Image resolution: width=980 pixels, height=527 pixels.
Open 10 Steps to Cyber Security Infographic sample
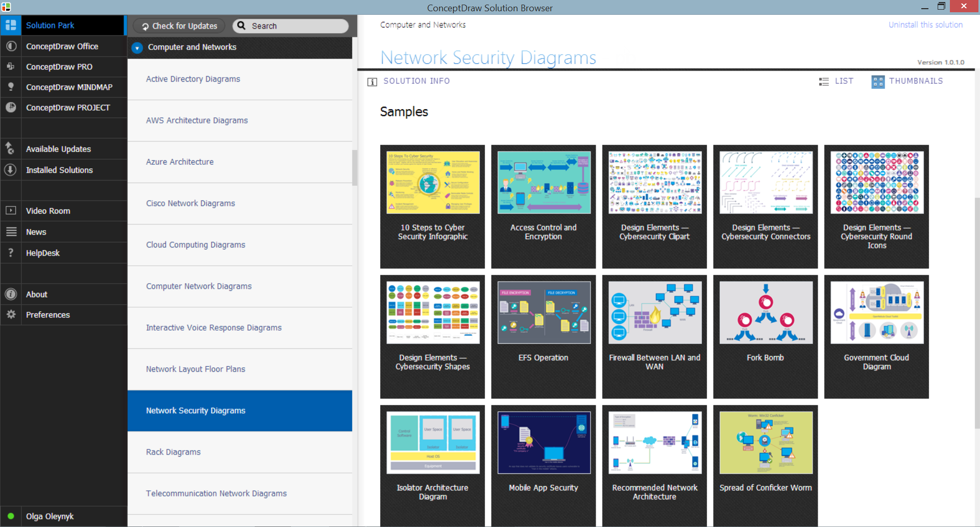coord(432,207)
